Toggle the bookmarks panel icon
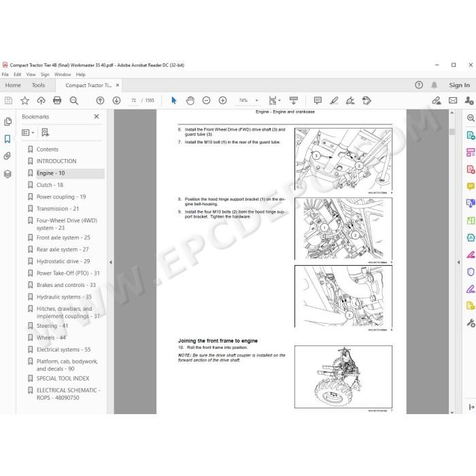 (x=7, y=139)
